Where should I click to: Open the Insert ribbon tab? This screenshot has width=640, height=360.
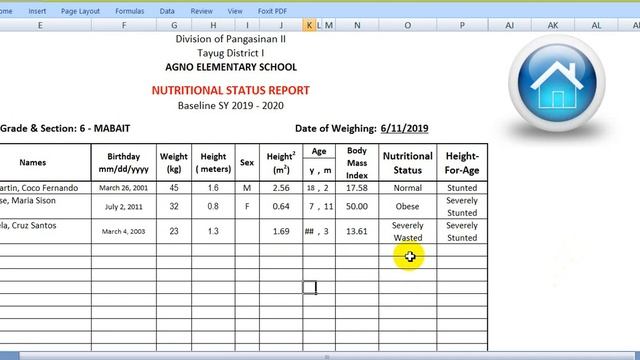(37, 11)
